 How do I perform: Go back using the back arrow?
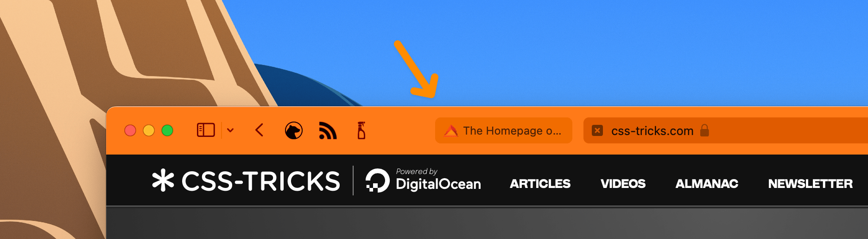[260, 130]
